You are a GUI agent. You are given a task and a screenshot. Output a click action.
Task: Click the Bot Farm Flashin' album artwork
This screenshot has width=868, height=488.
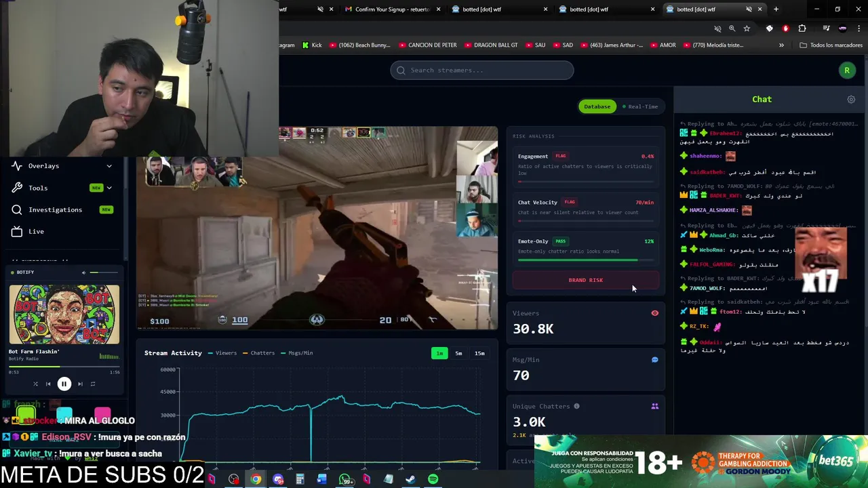tap(64, 314)
